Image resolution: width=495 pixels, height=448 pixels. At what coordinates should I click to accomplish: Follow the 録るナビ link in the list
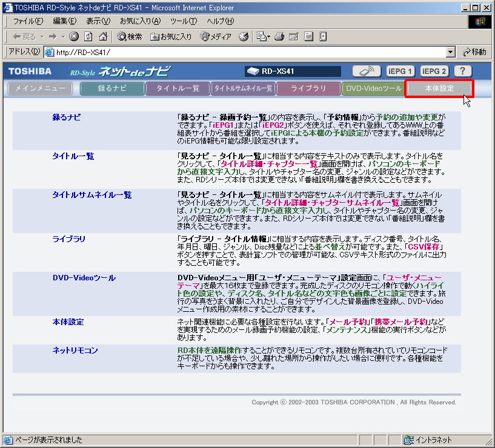[x=66, y=117]
